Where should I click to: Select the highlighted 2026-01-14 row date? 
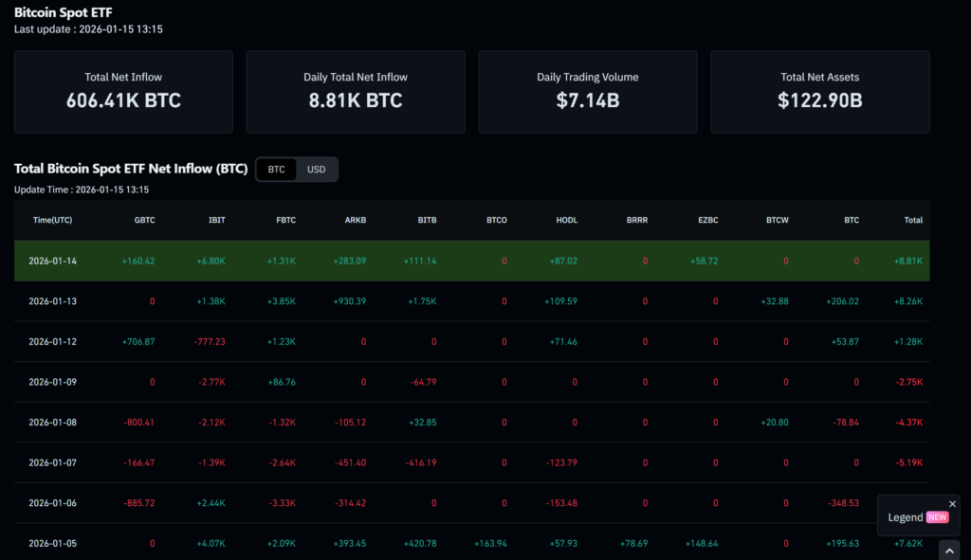(x=53, y=261)
